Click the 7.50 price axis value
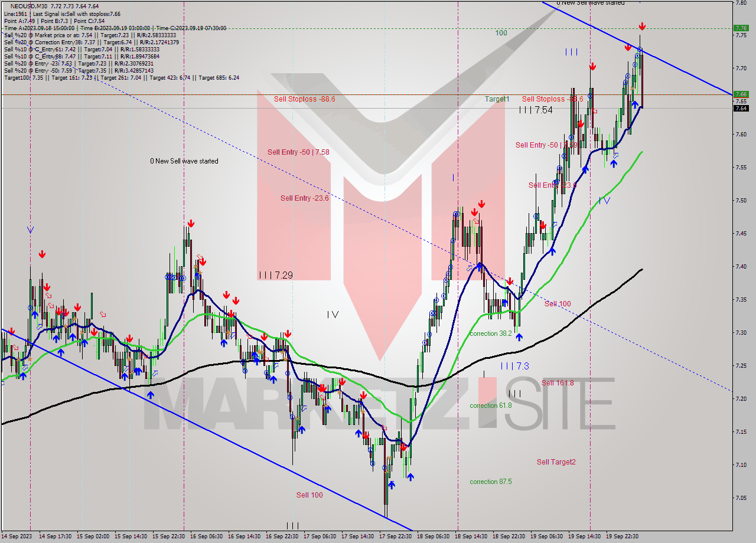 coord(741,201)
